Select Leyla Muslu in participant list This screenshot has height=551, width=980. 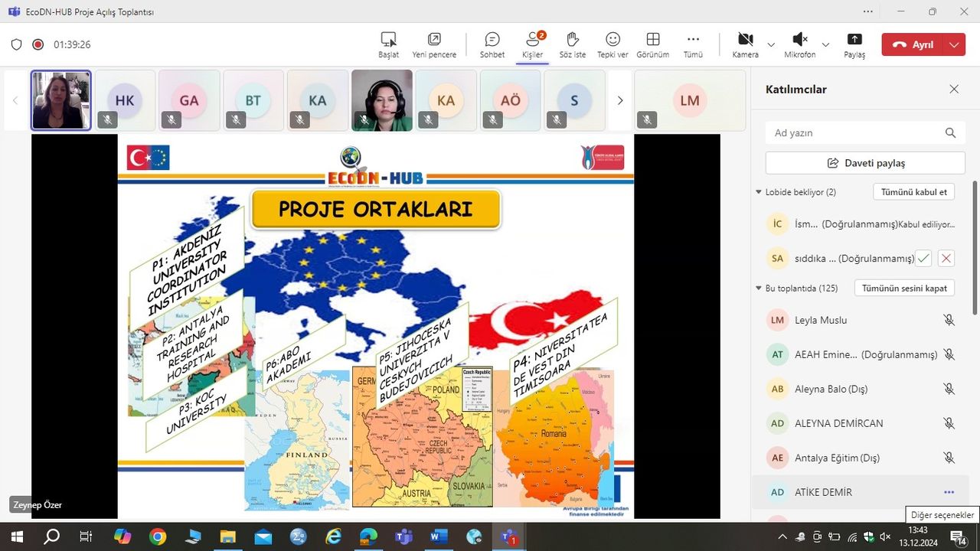861,320
